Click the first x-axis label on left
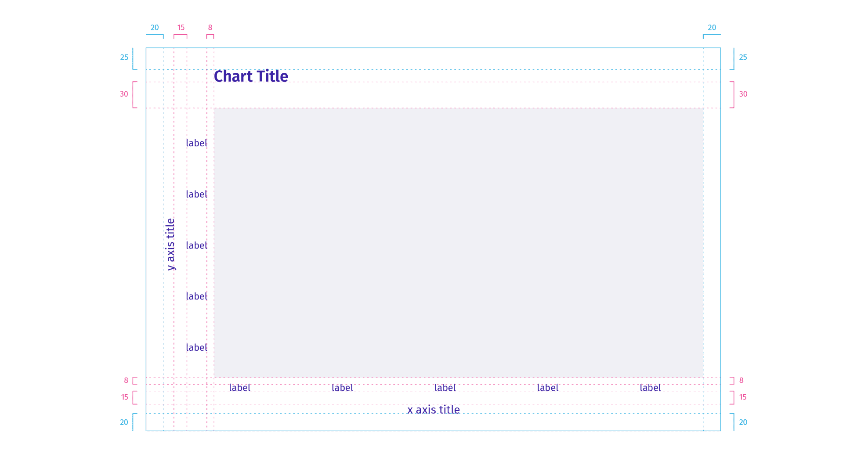The image size is (868, 454). [239, 388]
